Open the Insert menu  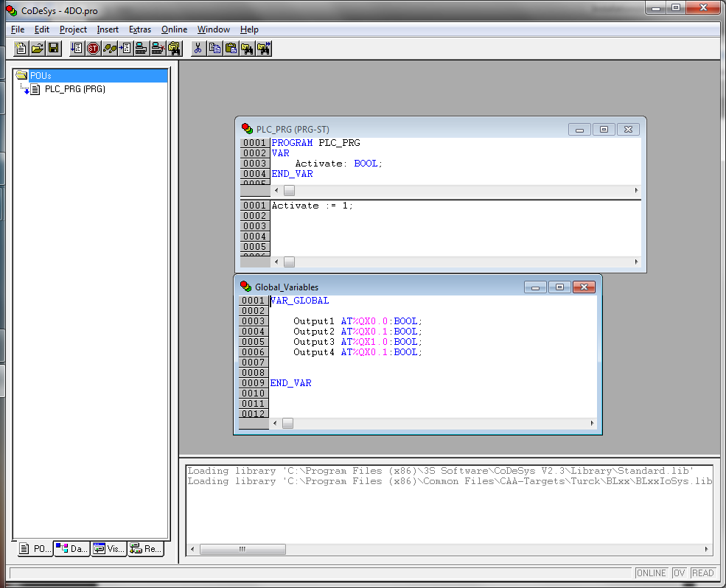(x=108, y=29)
